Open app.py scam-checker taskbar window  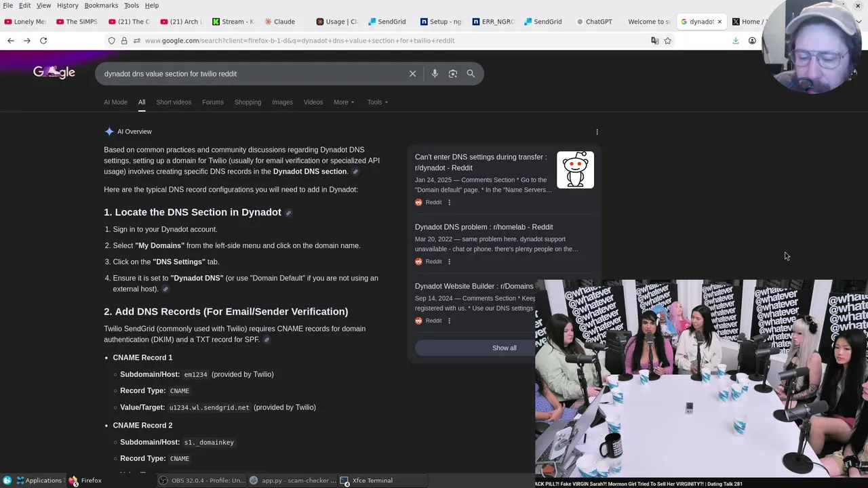tap(293, 481)
